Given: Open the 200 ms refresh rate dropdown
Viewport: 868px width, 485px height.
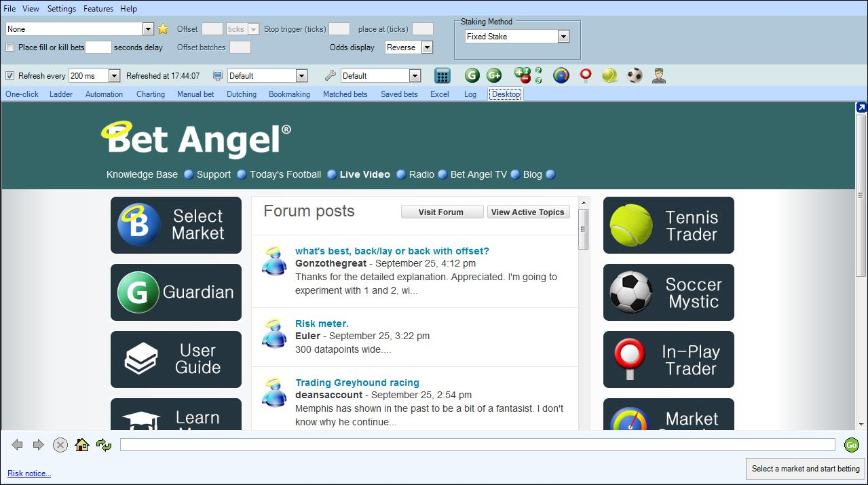Looking at the screenshot, I should pos(114,76).
